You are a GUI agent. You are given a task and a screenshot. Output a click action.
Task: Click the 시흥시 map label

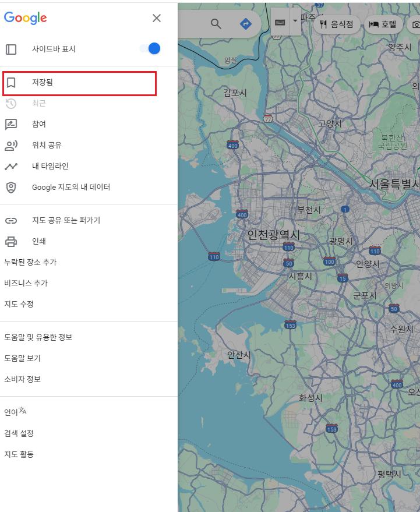[x=301, y=276]
